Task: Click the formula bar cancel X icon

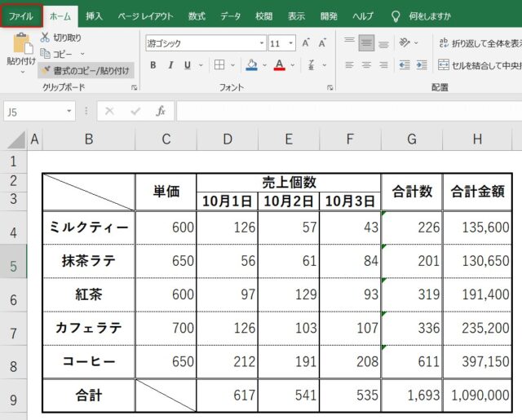Action: [109, 111]
